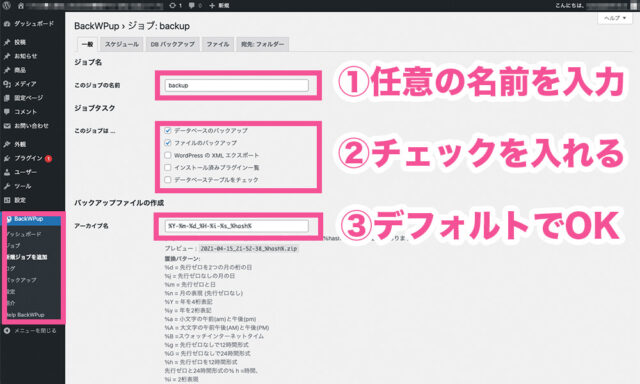Click the アーカイブ名 input field
This screenshot has height=384, width=640.
[x=237, y=226]
